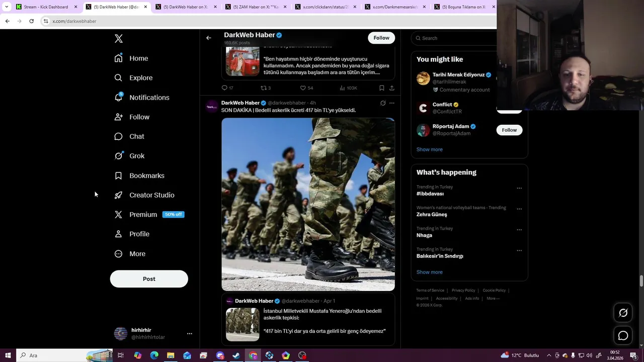Viewport: 644px width, 362px height.
Task: Share the post with 103K views
Action: pyautogui.click(x=391, y=88)
